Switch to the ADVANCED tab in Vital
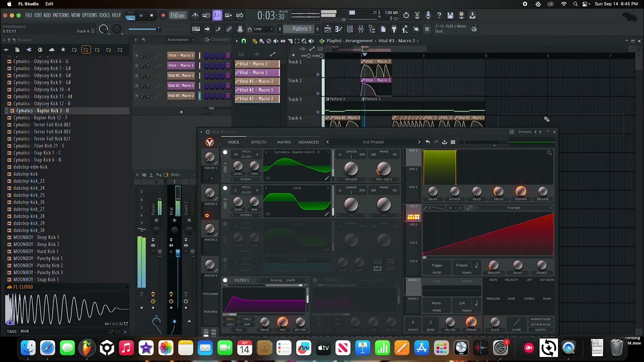Screen dimensions: 644x362 click(308, 142)
